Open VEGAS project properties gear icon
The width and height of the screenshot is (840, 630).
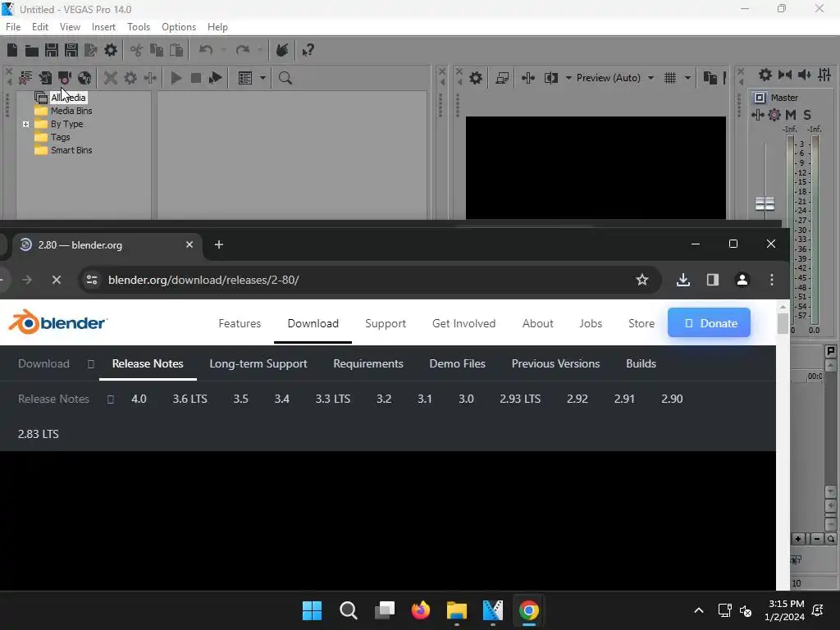(x=111, y=50)
